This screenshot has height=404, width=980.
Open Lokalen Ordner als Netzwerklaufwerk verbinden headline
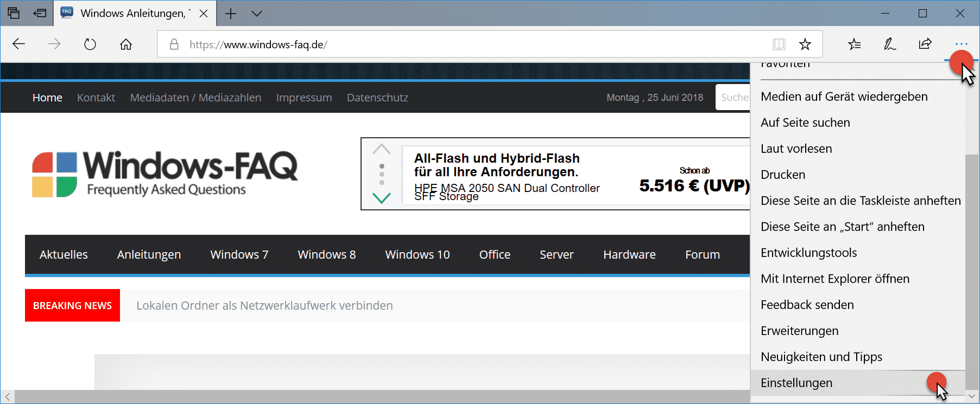pos(264,306)
